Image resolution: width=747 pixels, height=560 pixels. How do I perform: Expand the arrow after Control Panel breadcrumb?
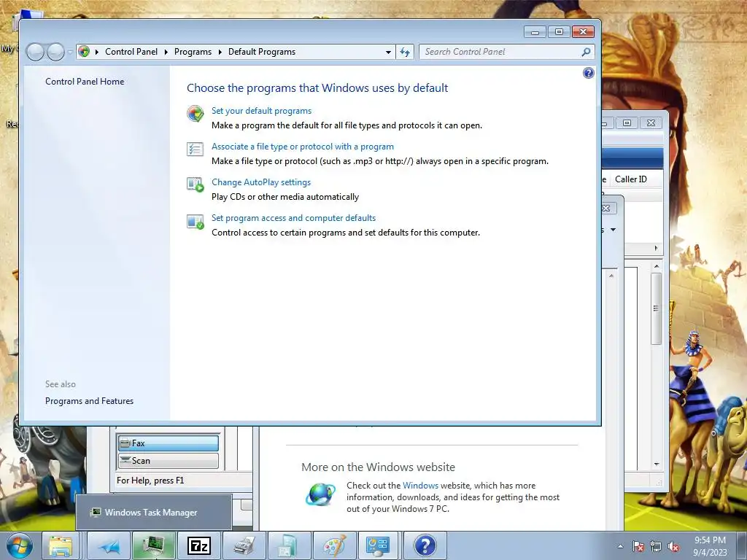[166, 52]
